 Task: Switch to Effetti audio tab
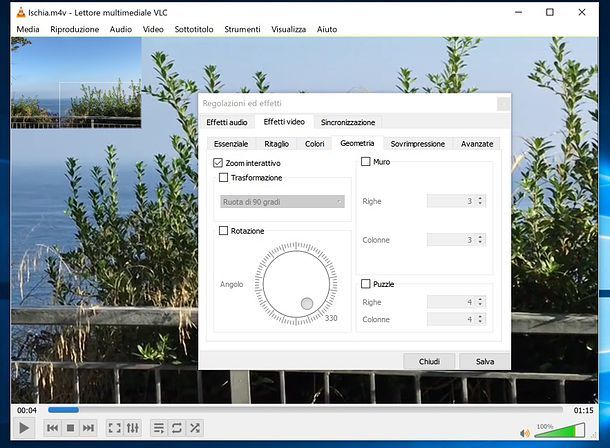click(227, 122)
